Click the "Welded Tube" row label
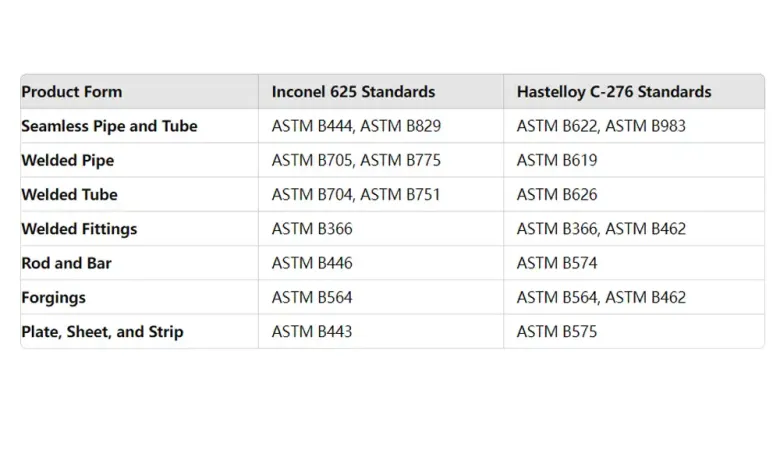The width and height of the screenshot is (780, 468). point(69,194)
